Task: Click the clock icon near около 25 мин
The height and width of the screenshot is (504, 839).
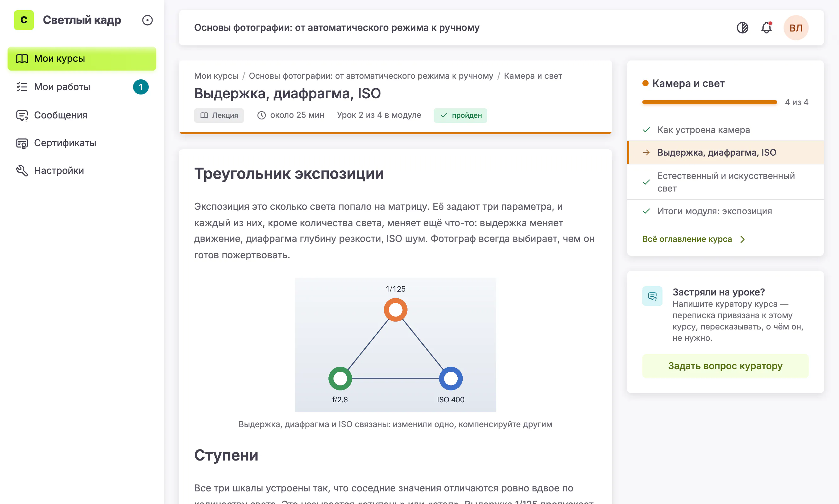Action: tap(261, 116)
